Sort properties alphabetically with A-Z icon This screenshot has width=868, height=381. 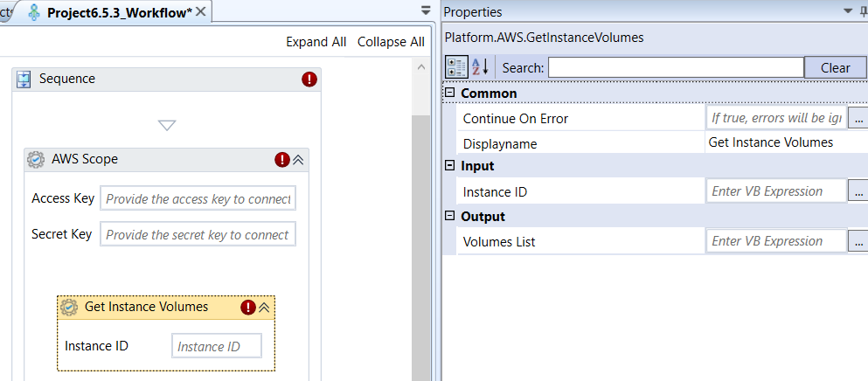[x=480, y=67]
